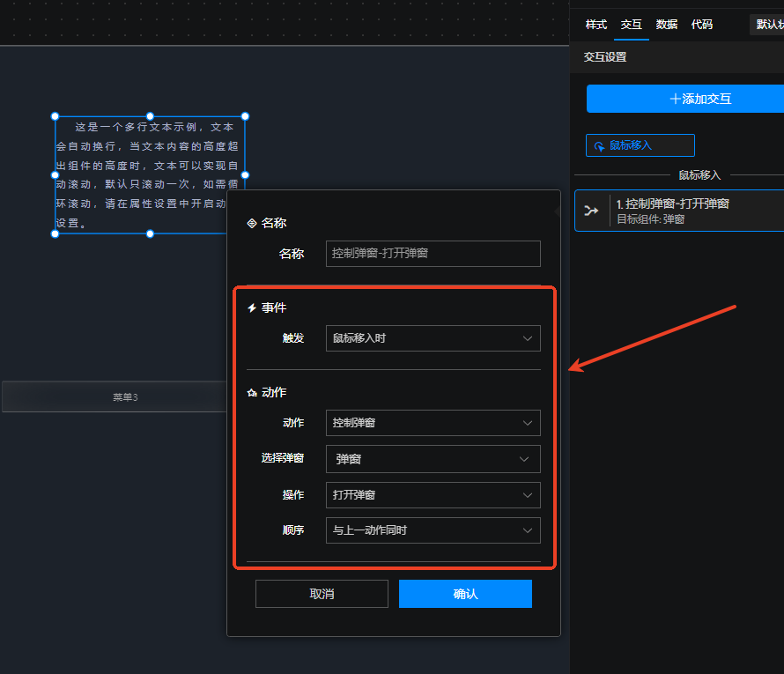
Task: Click the plus icon in 添加交互
Action: coord(675,99)
